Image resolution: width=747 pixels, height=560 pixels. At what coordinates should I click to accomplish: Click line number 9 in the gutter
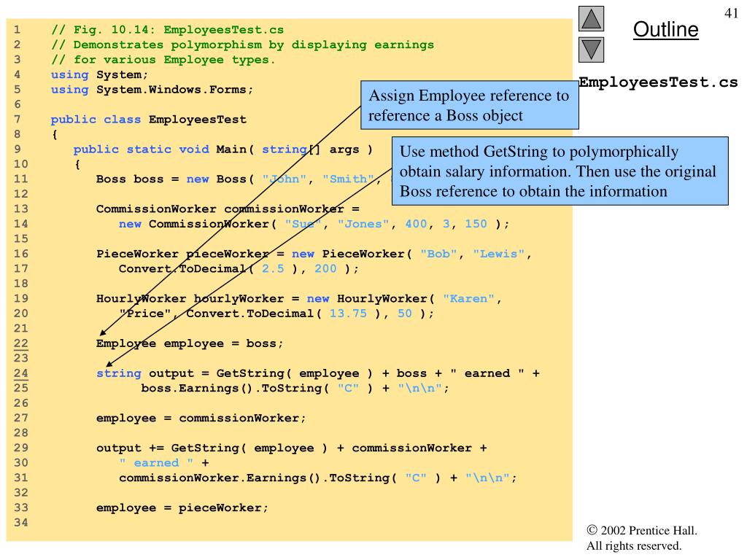pyautogui.click(x=18, y=149)
